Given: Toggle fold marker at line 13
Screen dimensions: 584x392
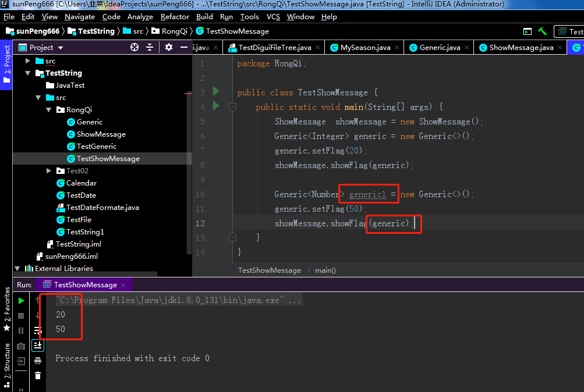Looking at the screenshot, I should point(232,237).
